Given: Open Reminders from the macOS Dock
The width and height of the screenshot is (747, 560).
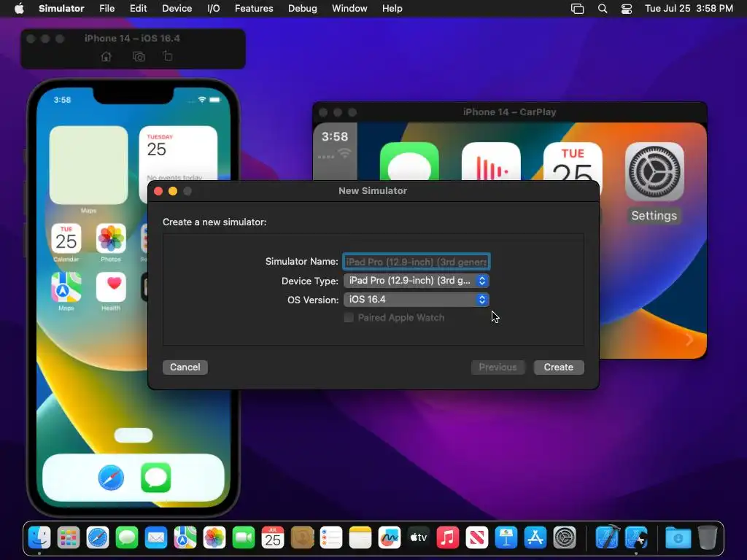Looking at the screenshot, I should [x=331, y=538].
